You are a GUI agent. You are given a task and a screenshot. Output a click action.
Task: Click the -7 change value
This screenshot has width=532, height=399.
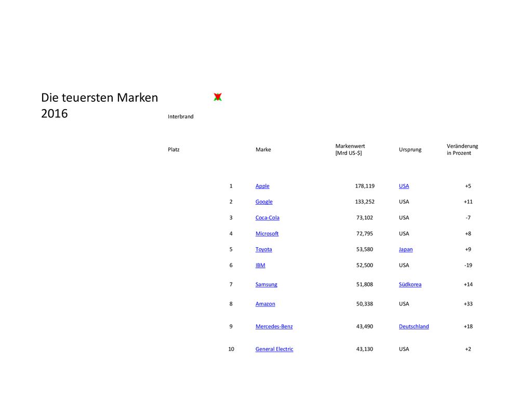click(468, 218)
